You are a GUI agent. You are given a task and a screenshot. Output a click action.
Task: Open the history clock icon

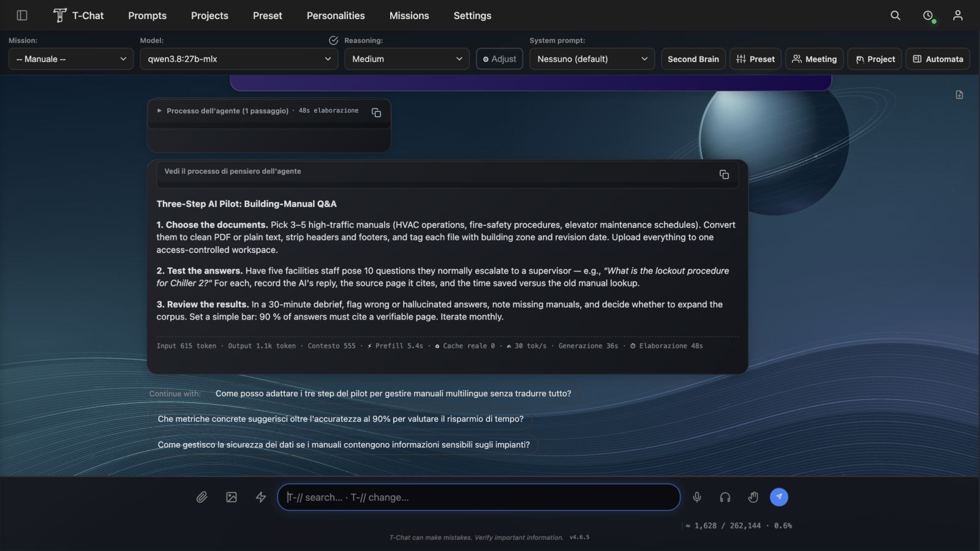point(928,15)
